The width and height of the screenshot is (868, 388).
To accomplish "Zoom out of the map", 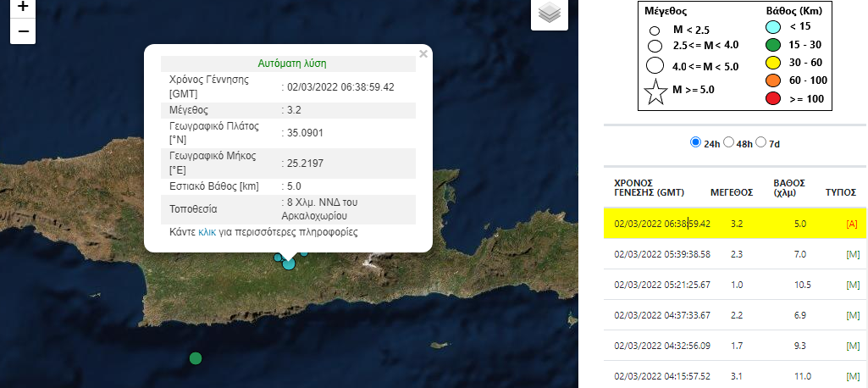I will [x=23, y=31].
